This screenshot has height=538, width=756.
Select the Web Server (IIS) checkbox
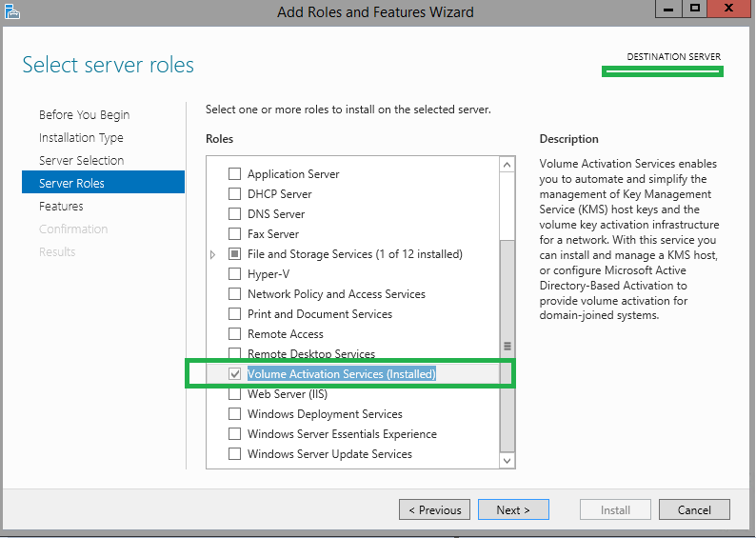coord(234,394)
